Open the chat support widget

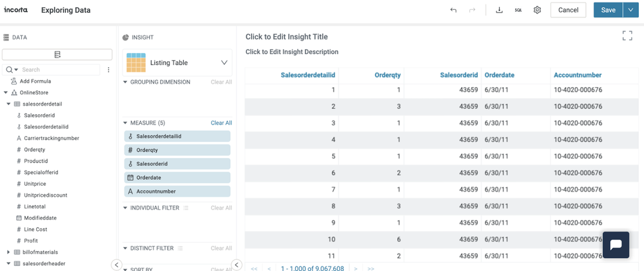click(615, 245)
